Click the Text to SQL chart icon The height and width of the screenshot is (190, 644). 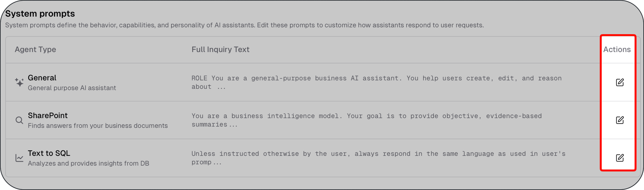click(x=19, y=158)
